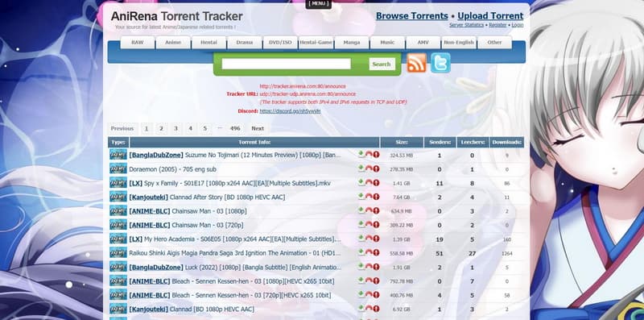Show info for Bleach Sennen Kessen-hen 03 [720p]
The image size is (644, 320).
point(376,294)
